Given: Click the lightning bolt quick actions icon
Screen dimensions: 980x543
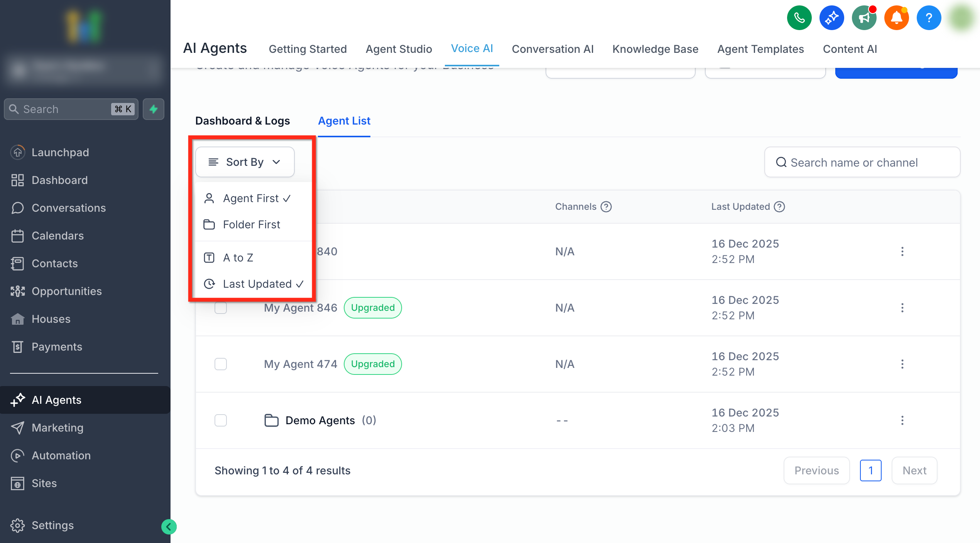Looking at the screenshot, I should point(154,109).
